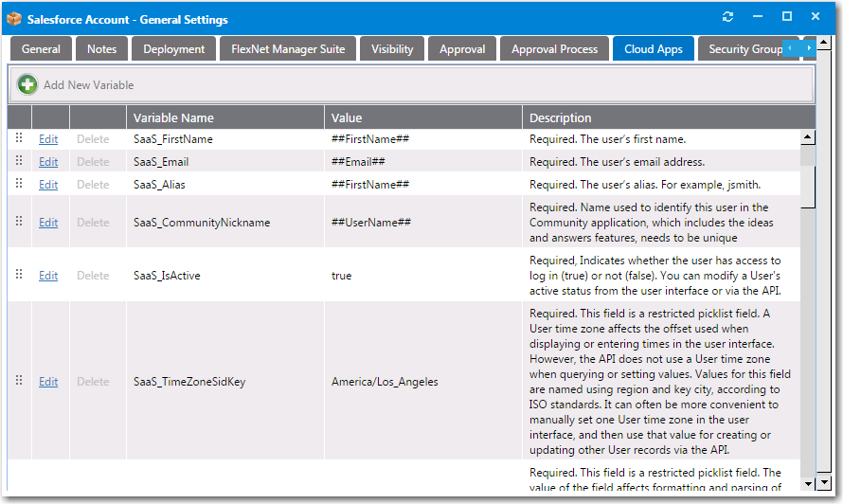Click the green Add New Variable plus icon
This screenshot has height=504, width=843.
[x=27, y=85]
